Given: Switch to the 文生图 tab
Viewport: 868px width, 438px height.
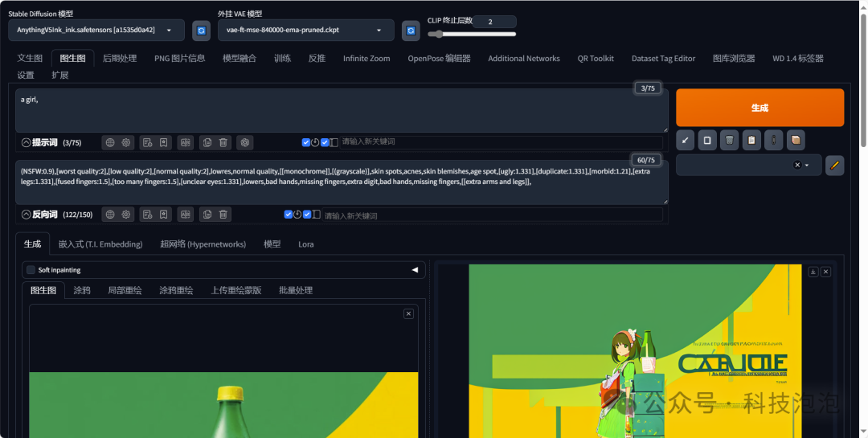Looking at the screenshot, I should coord(30,58).
